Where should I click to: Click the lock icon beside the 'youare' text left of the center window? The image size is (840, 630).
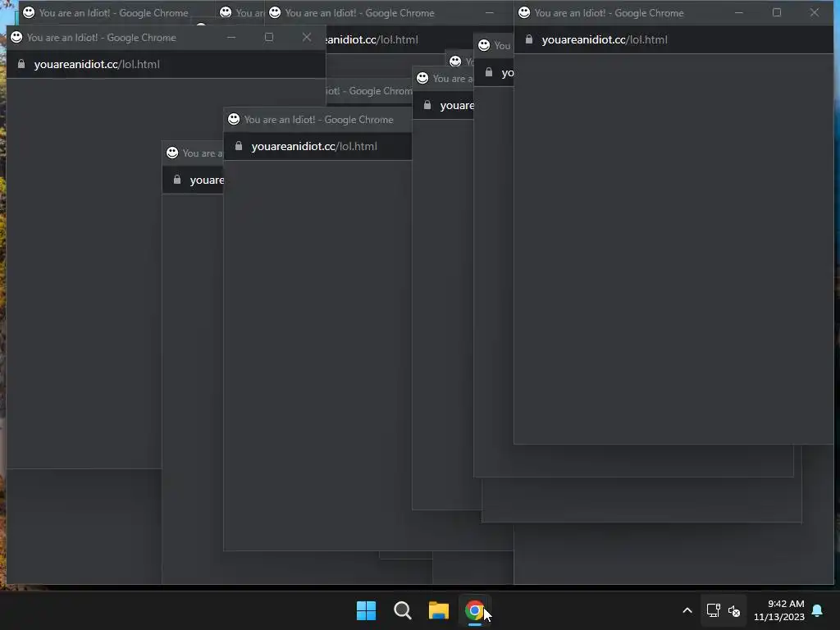point(177,180)
